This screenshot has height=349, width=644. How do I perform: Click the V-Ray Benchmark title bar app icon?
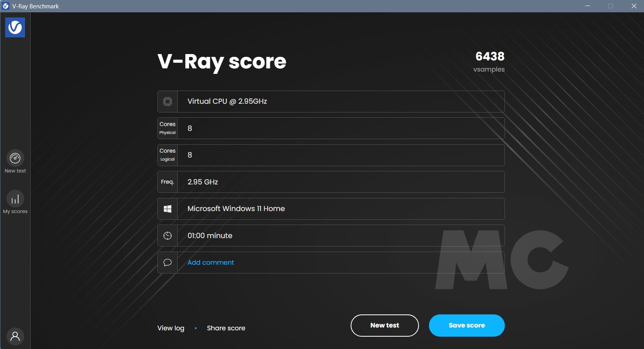pyautogui.click(x=6, y=6)
